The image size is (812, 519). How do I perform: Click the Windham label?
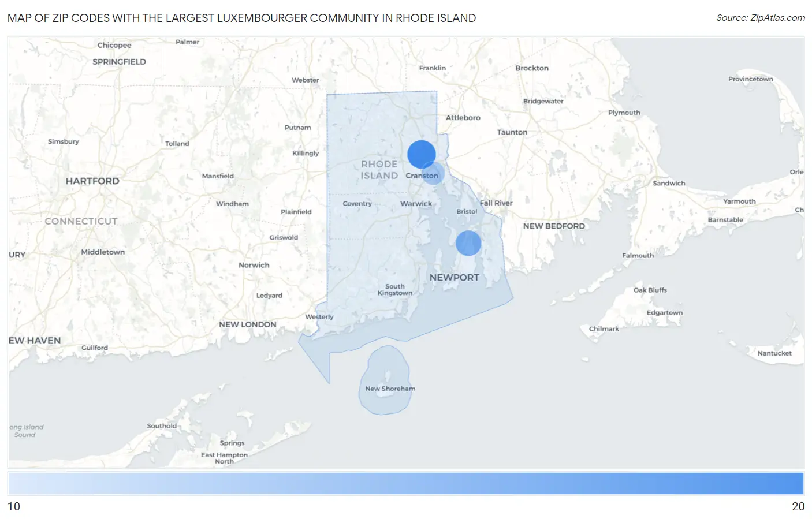(233, 204)
